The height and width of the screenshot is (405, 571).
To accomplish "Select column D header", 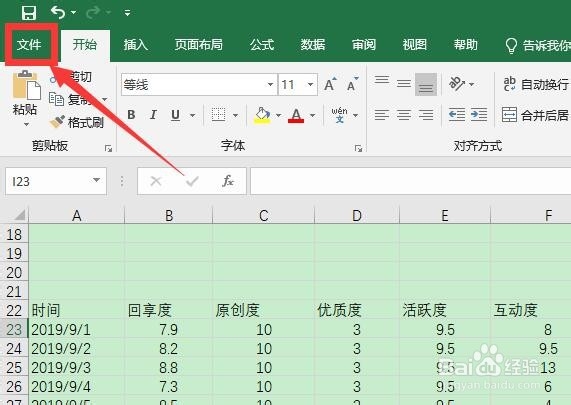I will coord(357,215).
